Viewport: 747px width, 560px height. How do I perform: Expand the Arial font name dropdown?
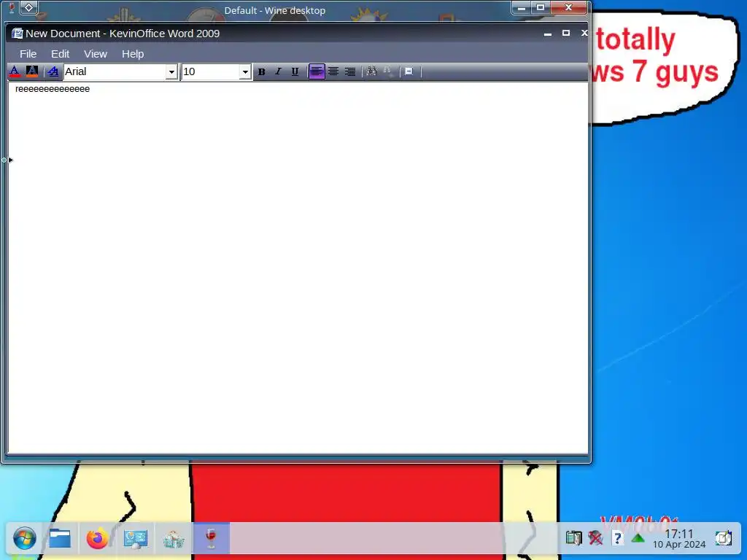(x=171, y=72)
